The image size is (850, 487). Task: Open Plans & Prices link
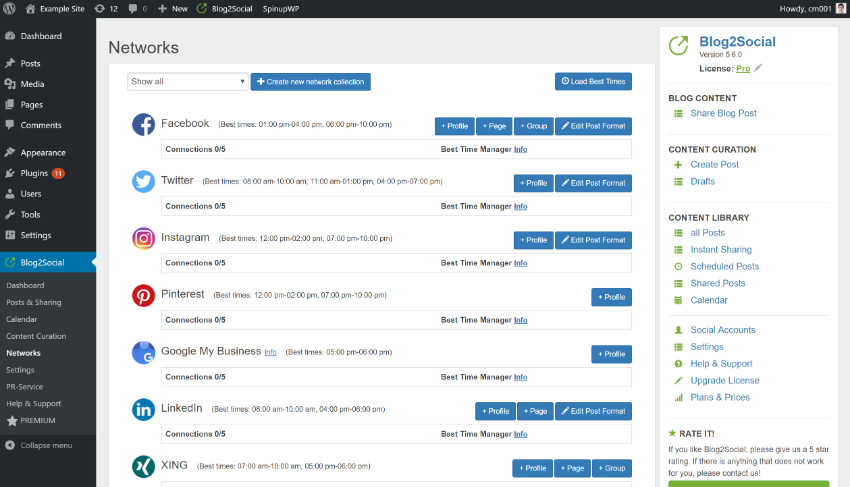click(720, 397)
